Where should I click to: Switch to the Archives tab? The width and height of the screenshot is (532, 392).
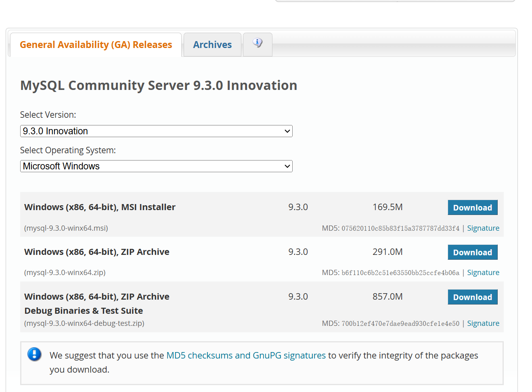coord(212,44)
